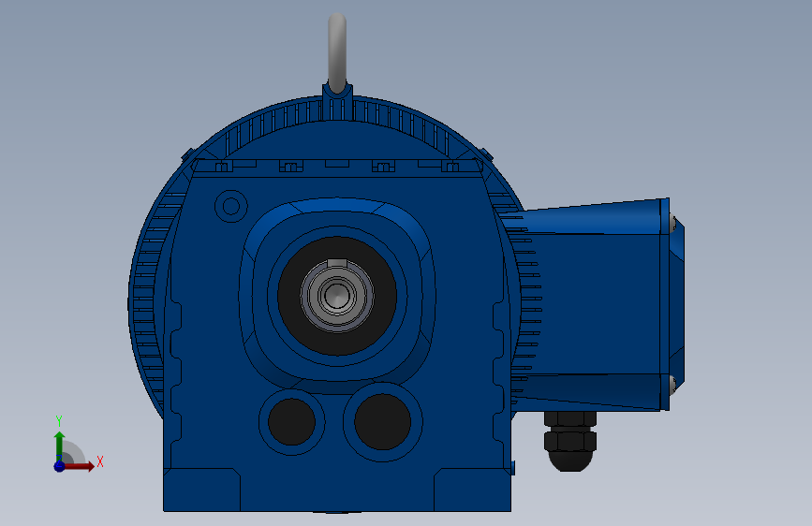The height and width of the screenshot is (526, 812).
Task: Select the gray lifting eye bolt on top
Action: tap(337, 52)
